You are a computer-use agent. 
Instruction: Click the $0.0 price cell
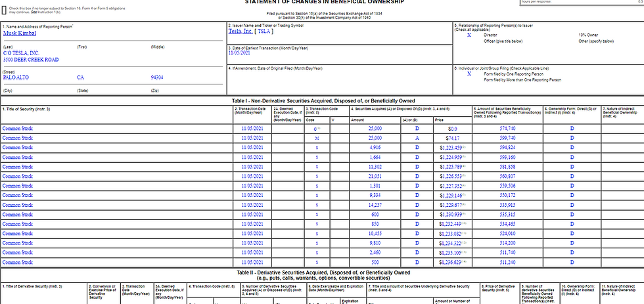(453, 129)
